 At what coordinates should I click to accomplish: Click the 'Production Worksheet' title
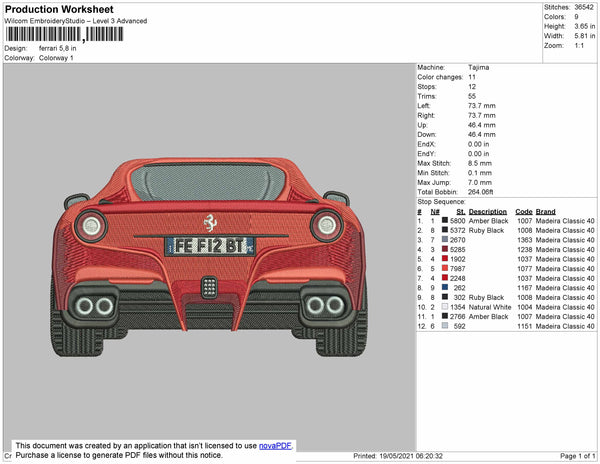point(59,9)
